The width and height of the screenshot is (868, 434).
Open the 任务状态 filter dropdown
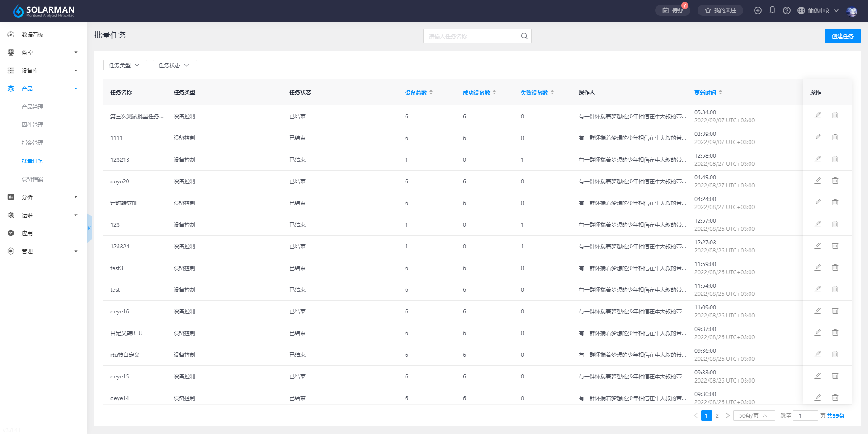pos(175,65)
